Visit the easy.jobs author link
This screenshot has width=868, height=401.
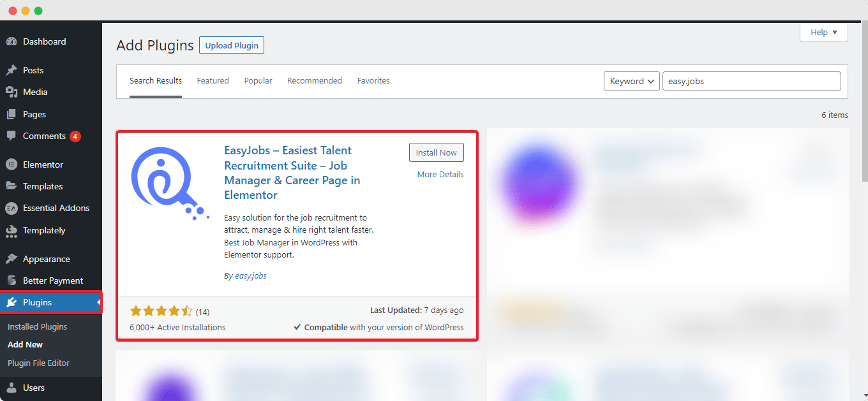click(250, 276)
